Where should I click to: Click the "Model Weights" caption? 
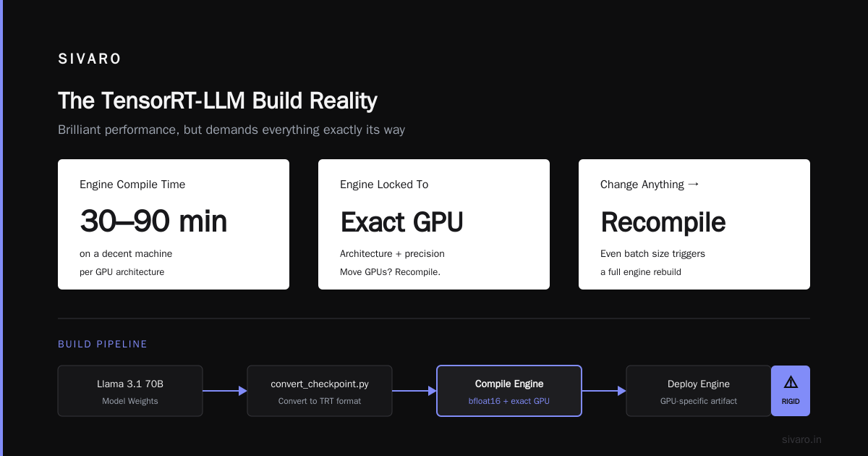[x=130, y=401]
